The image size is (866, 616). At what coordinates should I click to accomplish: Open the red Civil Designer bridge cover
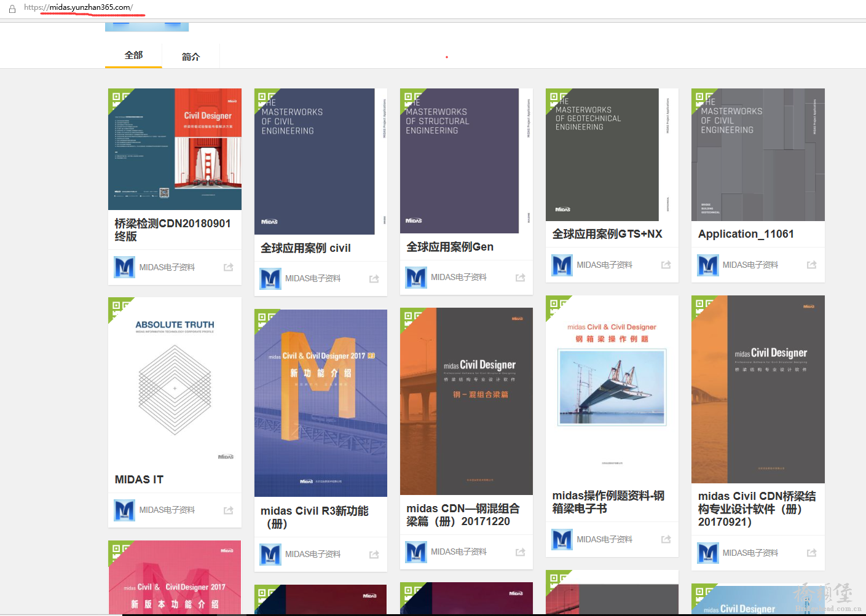coord(175,149)
